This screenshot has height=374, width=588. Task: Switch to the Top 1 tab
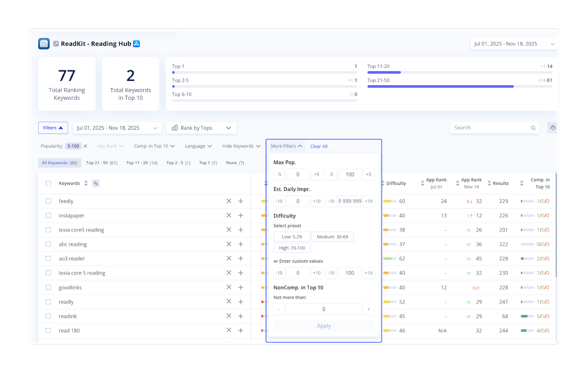tap(208, 163)
